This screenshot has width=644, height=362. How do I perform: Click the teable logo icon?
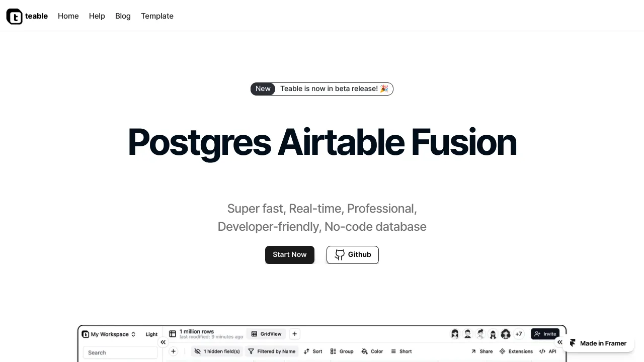point(15,16)
